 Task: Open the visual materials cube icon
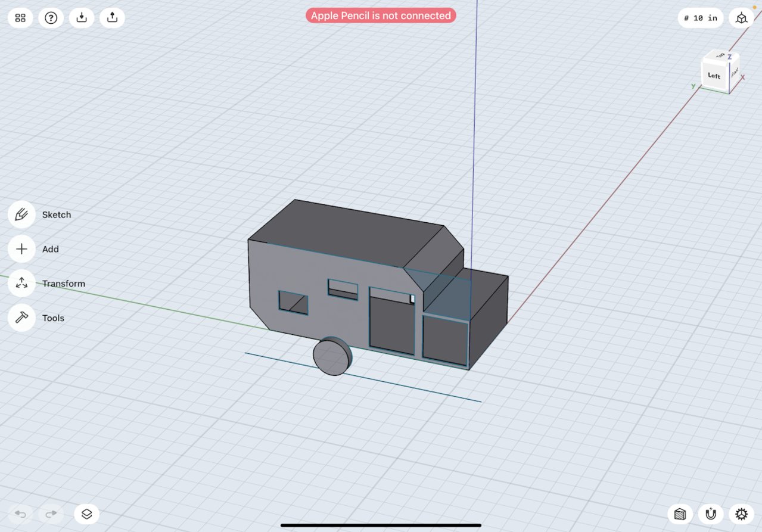(x=680, y=514)
